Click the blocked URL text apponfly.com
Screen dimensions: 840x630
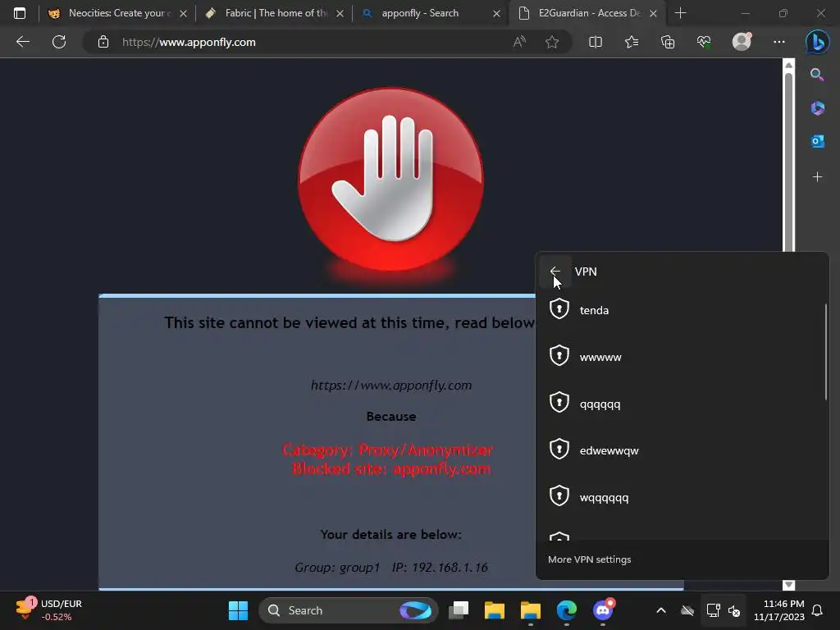(x=391, y=386)
